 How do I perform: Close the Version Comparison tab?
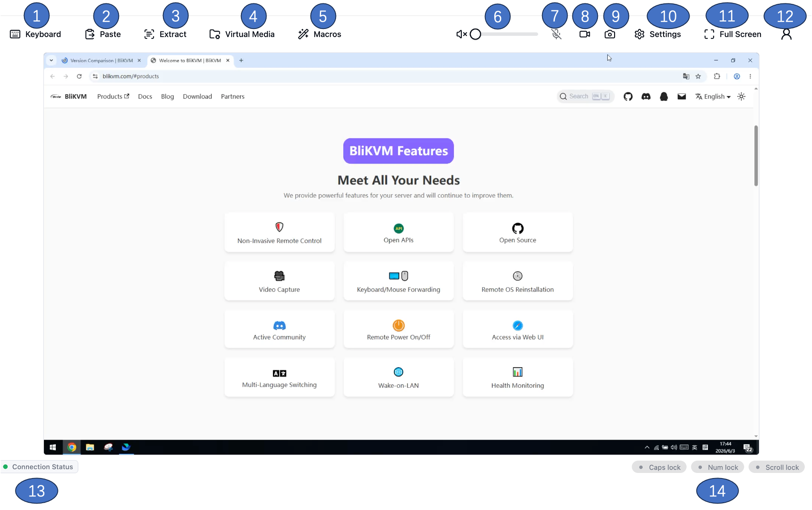pyautogui.click(x=139, y=61)
